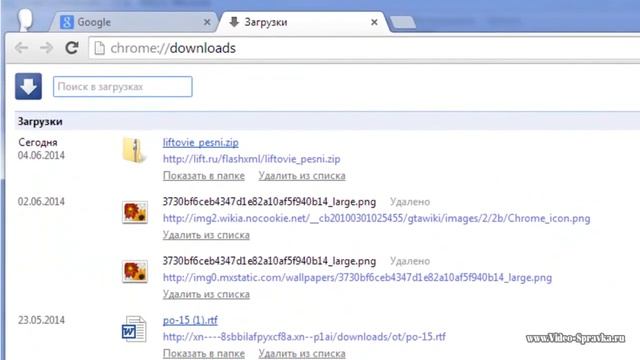The width and height of the screenshot is (640, 360).
Task: Open the po-15 (1).rtf file link
Action: coord(190,320)
